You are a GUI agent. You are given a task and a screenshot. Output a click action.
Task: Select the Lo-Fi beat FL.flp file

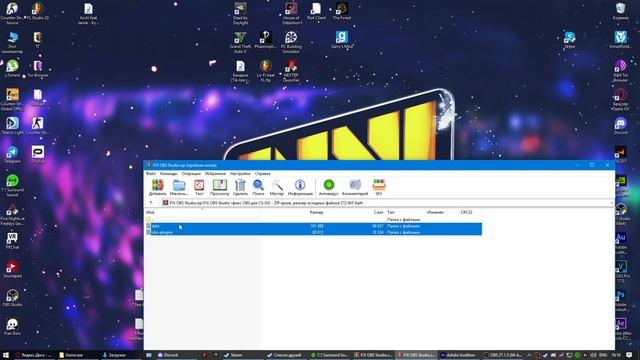pyautogui.click(x=265, y=71)
